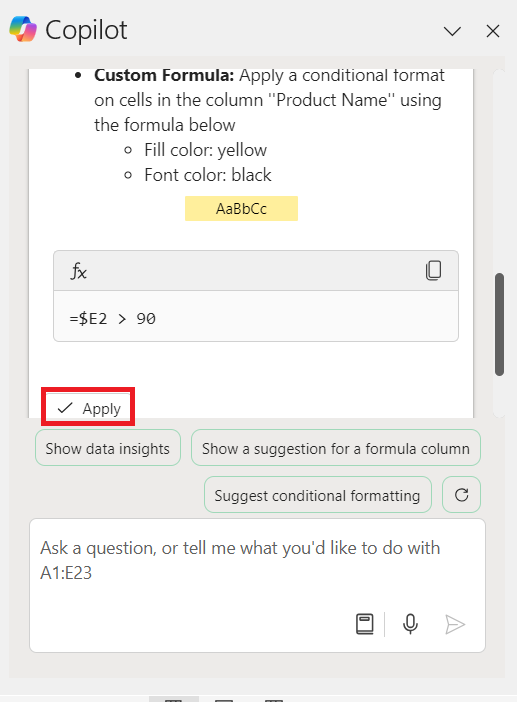Viewport: 517px width, 702px height.
Task: Copy the formula with the copy icon
Action: point(433,270)
